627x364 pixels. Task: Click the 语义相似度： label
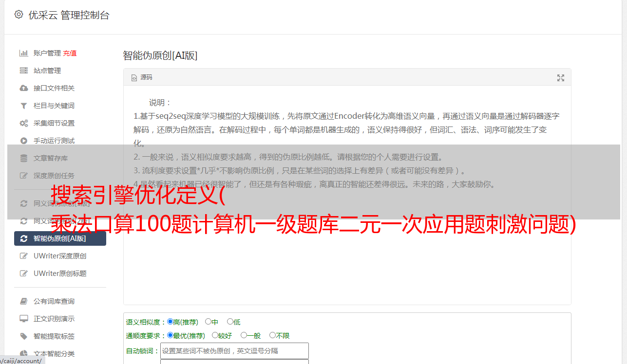(146, 322)
